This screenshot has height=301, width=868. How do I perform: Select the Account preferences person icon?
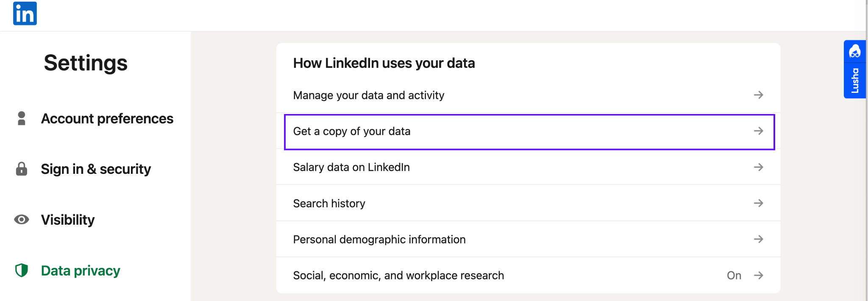[21, 119]
